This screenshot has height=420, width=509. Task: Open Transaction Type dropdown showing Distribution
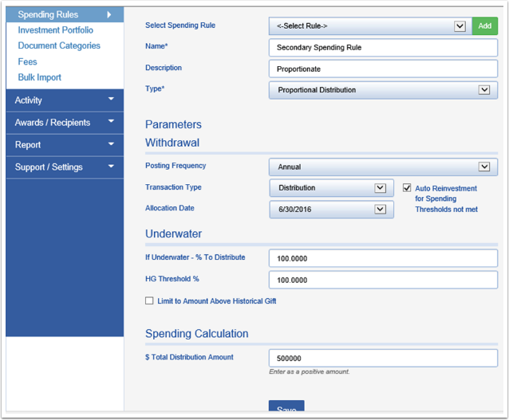point(331,188)
